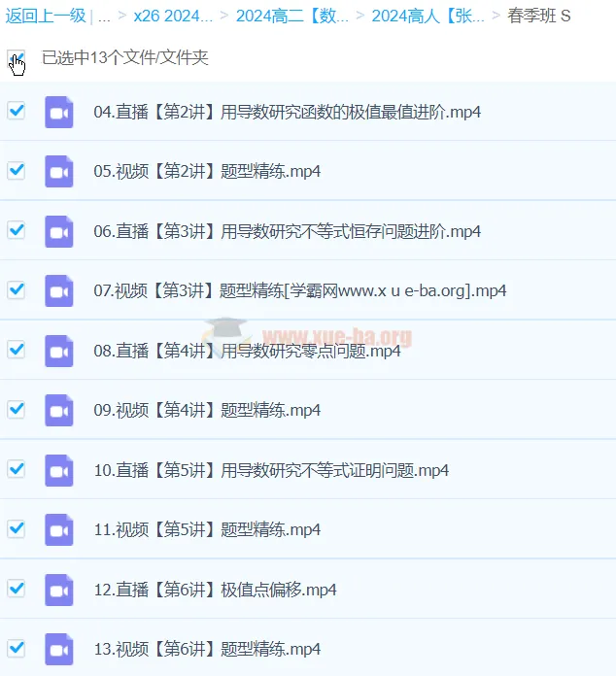This screenshot has height=676, width=616.
Task: Open file 13.视频【第6讲】题型精练.mp4
Action: pyautogui.click(x=207, y=649)
